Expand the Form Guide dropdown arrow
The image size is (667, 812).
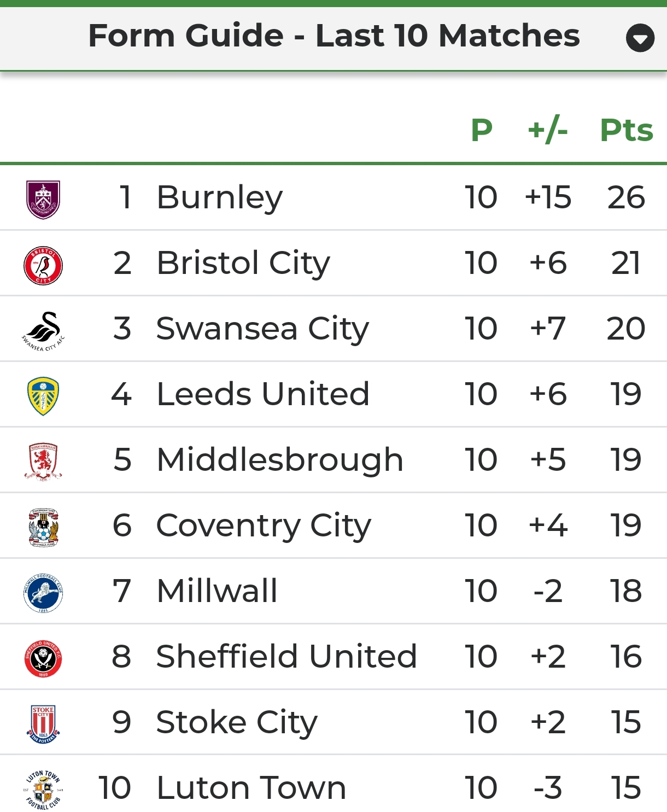click(x=640, y=38)
